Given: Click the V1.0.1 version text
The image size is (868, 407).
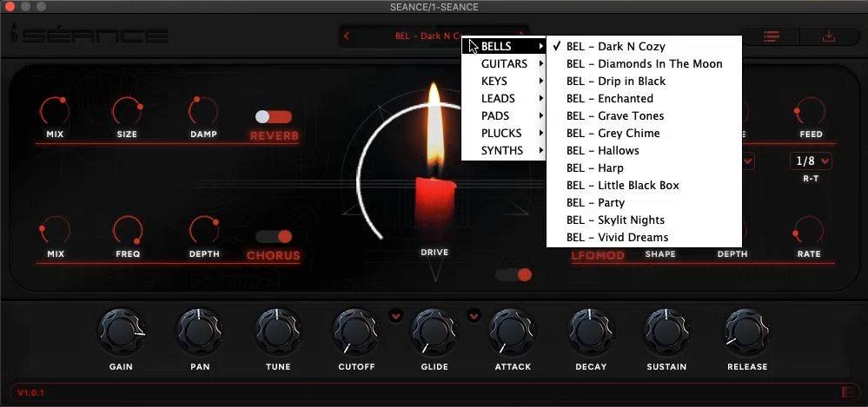Looking at the screenshot, I should (x=31, y=393).
